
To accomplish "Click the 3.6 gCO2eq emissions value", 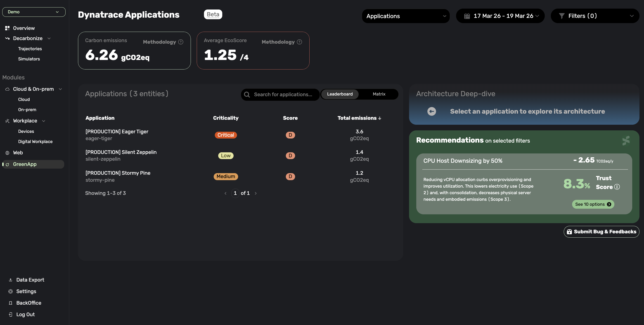I will coord(359,135).
